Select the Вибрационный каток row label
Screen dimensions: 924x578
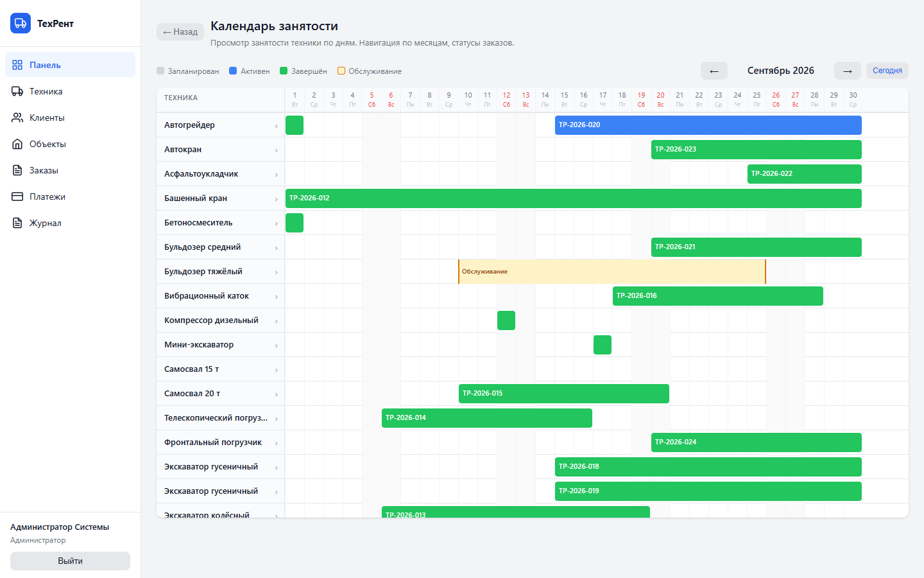coord(207,296)
